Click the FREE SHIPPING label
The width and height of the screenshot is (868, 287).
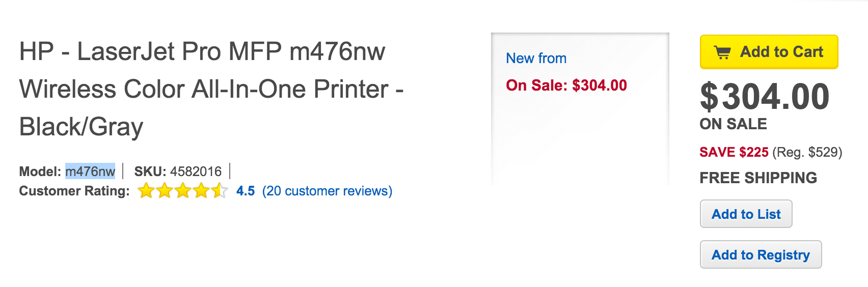(758, 178)
